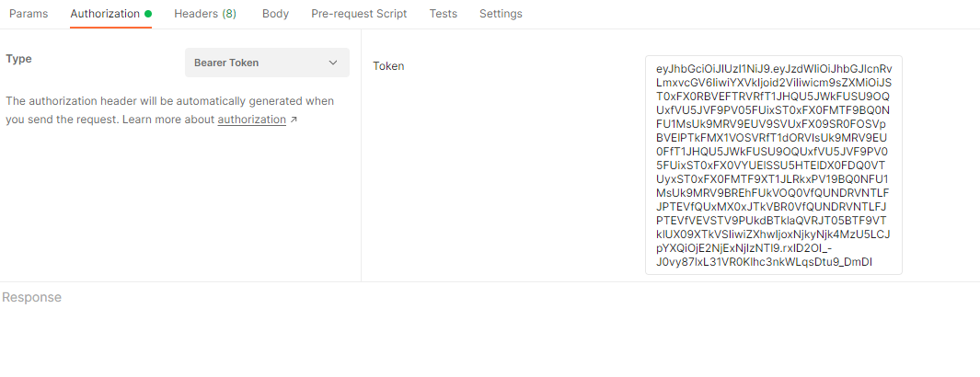Click the divider line above Response

point(490,281)
